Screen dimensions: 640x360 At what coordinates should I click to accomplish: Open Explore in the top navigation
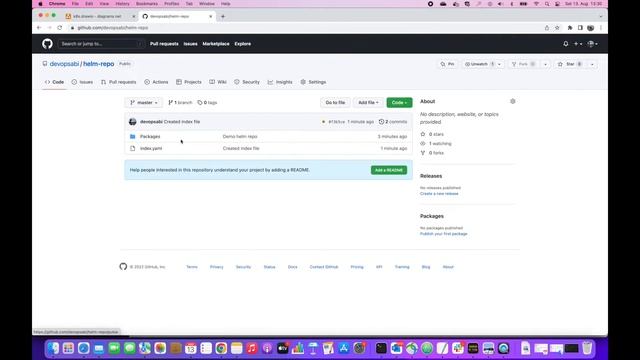(242, 44)
